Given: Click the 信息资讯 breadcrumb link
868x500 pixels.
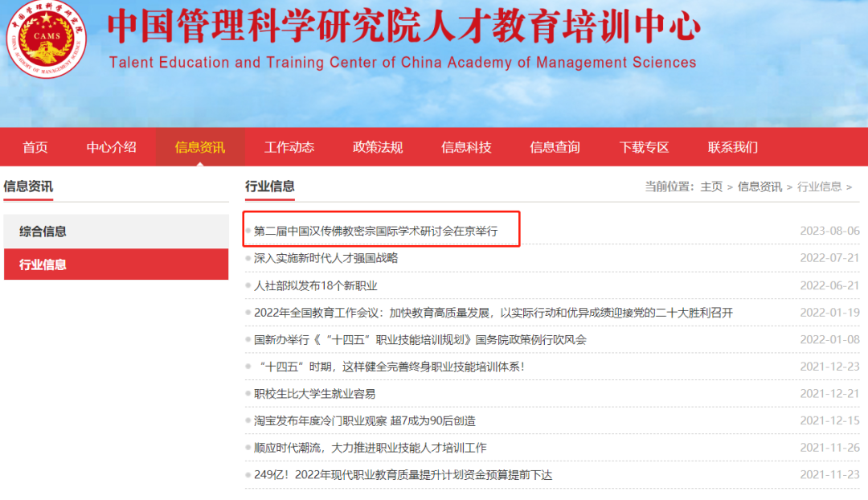Looking at the screenshot, I should pyautogui.click(x=759, y=187).
